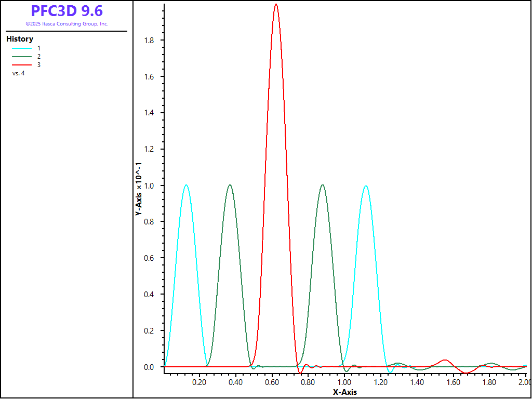Select the History legend heading
Screen dimensions: 532x399
coord(20,39)
